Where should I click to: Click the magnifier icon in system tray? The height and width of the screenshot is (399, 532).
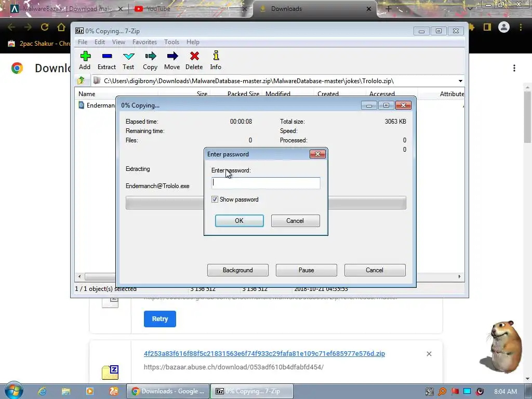click(x=442, y=391)
